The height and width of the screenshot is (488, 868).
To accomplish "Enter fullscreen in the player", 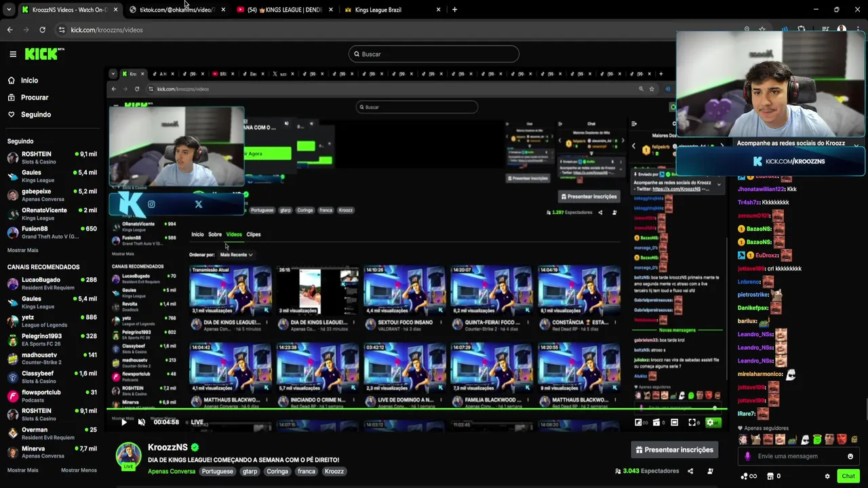I will tap(692, 422).
